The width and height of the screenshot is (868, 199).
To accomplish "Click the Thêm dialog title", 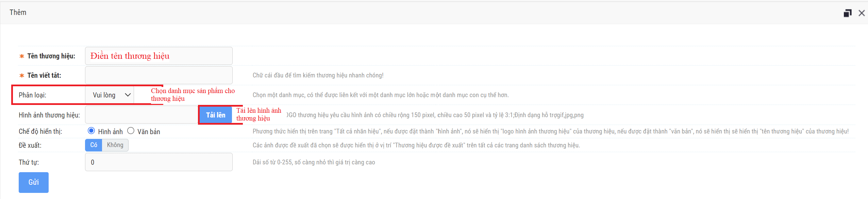I will [x=18, y=13].
